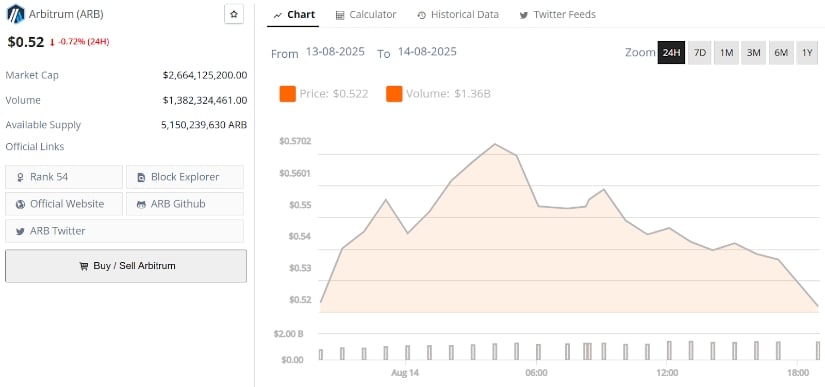This screenshot has height=387, width=825.
Task: Click the $0.54 y-axis label
Action: (x=300, y=237)
